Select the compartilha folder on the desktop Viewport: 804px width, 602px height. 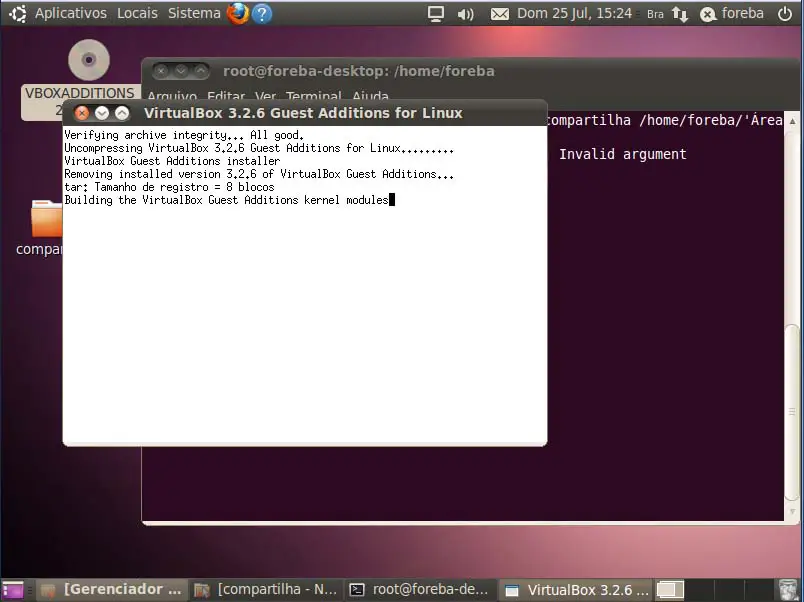[46, 219]
